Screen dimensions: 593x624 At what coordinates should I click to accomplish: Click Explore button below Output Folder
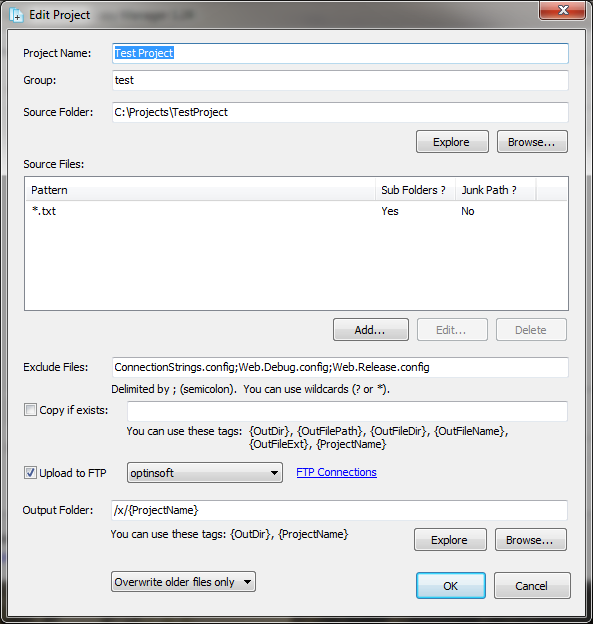[450, 540]
